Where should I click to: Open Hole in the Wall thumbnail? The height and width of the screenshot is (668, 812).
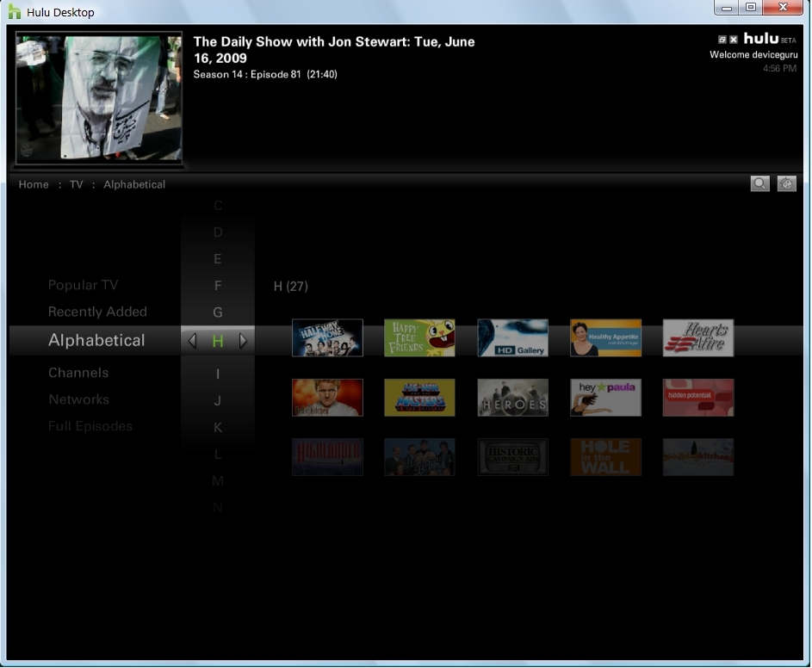605,457
